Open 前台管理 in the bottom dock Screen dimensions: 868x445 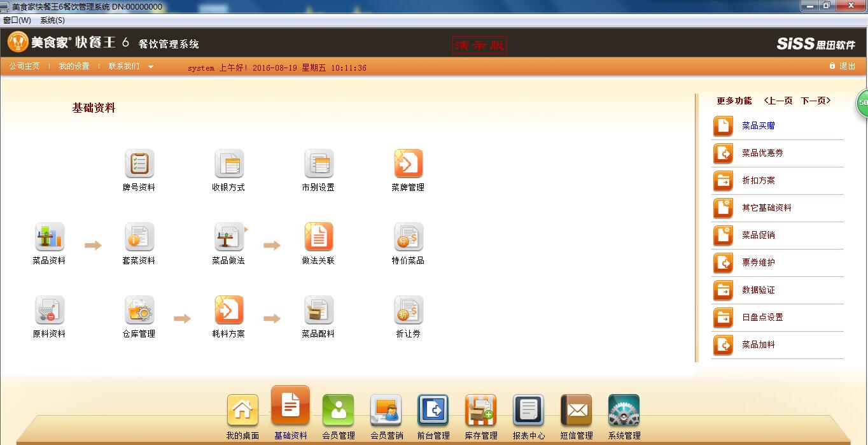(x=433, y=411)
